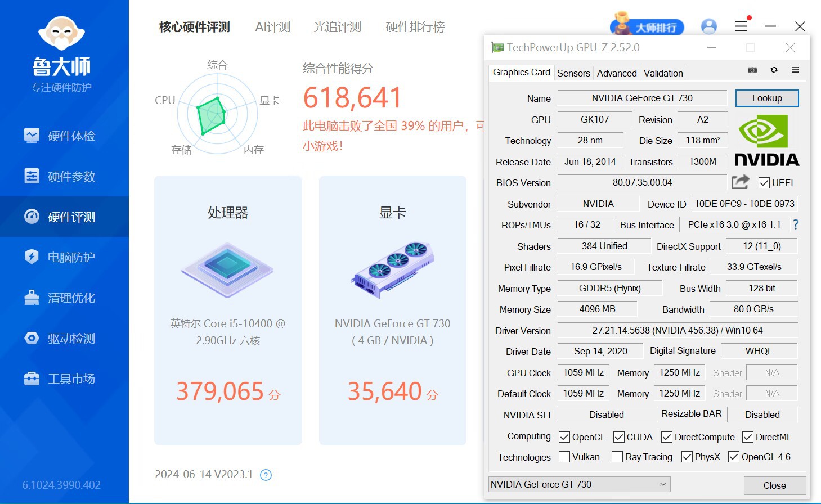Click the 显卡 graphics card illustration
Image resolution: width=821 pixels, height=504 pixels.
coord(393,270)
